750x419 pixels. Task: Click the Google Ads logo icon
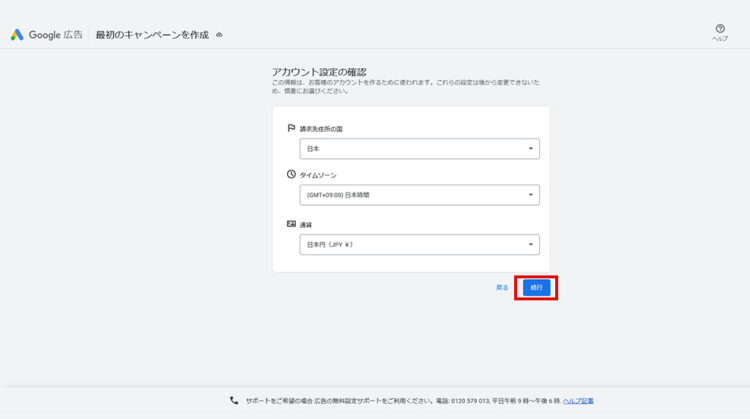[17, 34]
